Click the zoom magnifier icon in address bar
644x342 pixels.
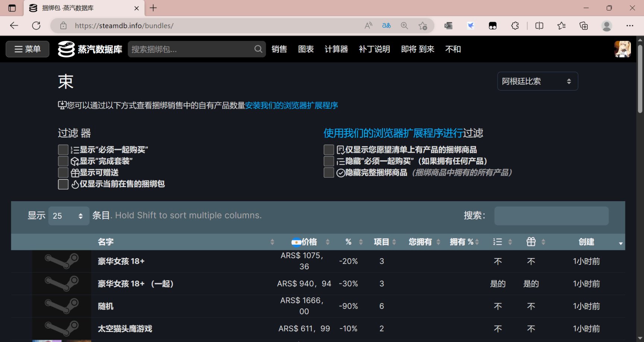(x=404, y=26)
